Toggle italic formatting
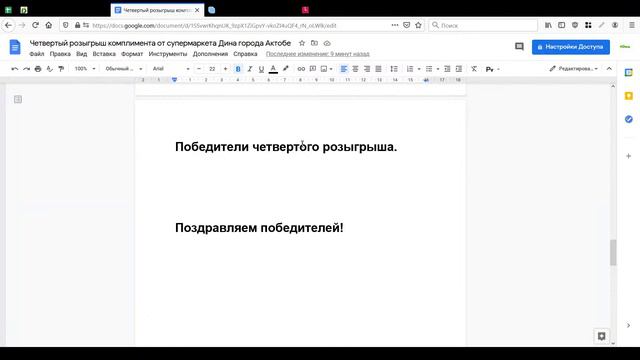640x360 pixels. [250, 69]
